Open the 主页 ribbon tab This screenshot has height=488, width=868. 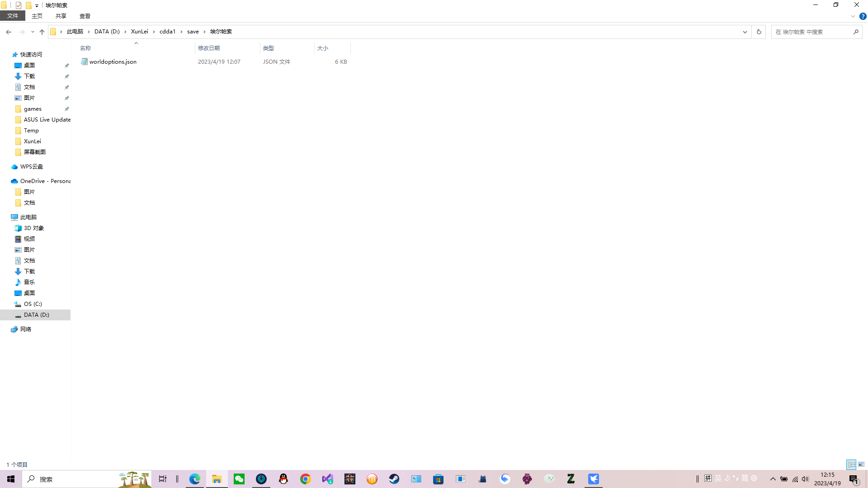pos(37,16)
